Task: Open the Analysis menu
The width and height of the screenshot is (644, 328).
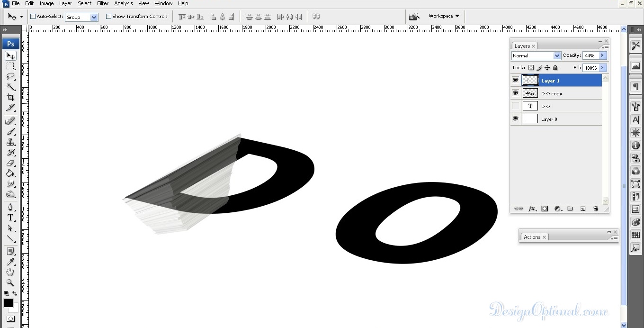Action: click(124, 3)
